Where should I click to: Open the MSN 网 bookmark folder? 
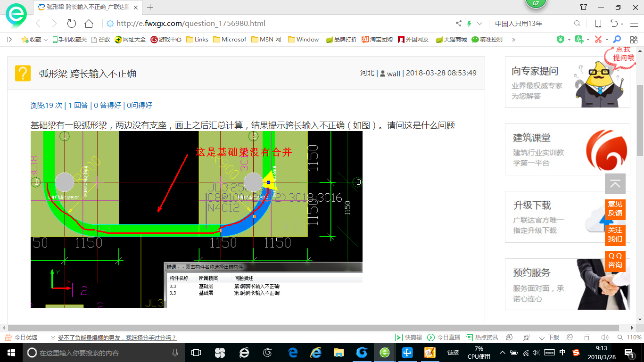[x=266, y=40]
